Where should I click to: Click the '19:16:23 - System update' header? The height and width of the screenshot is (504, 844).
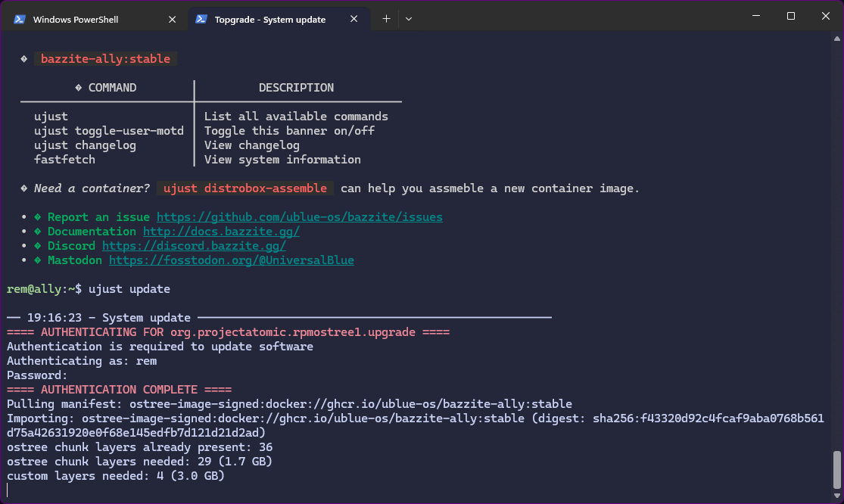pos(109,318)
